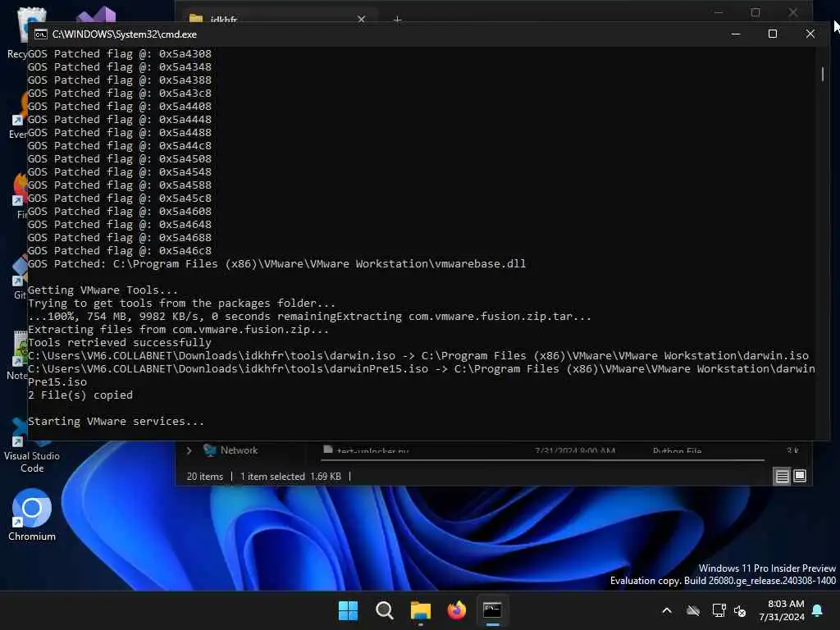Viewport: 840px width, 630px height.
Task: Open the Windows Start menu
Action: tap(348, 610)
